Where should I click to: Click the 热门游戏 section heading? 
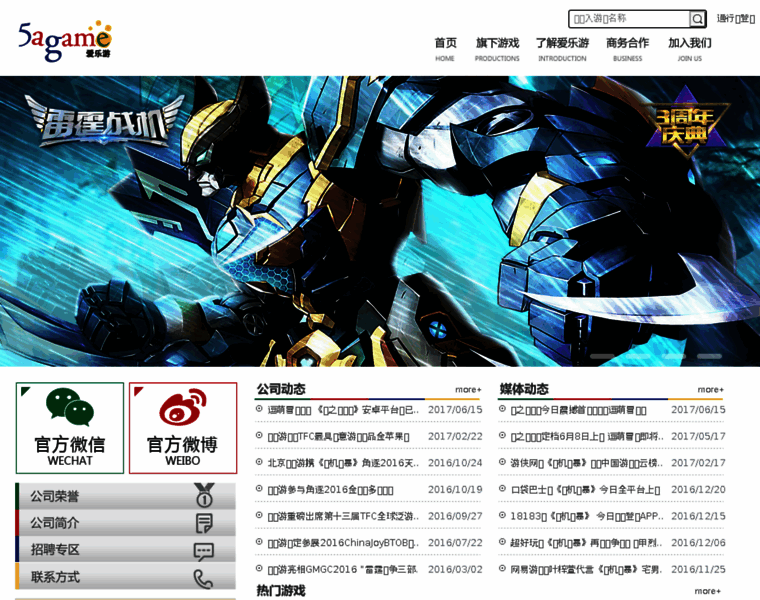tap(281, 591)
